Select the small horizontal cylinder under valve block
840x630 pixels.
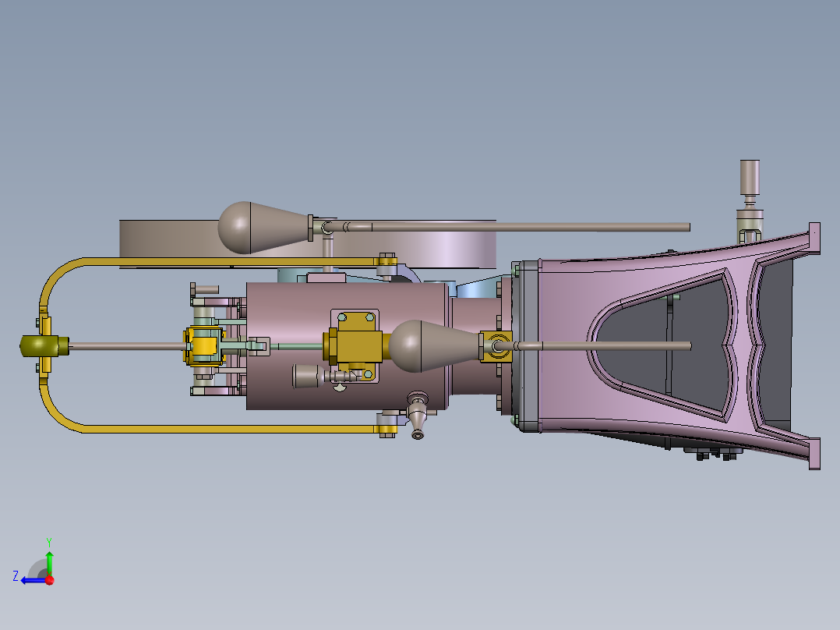click(x=308, y=376)
